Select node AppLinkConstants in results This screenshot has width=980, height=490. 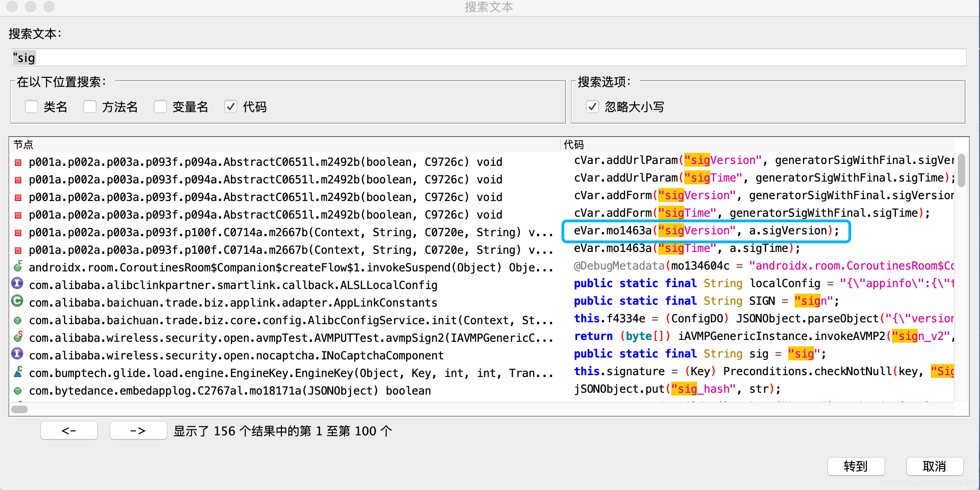pyautogui.click(x=233, y=303)
